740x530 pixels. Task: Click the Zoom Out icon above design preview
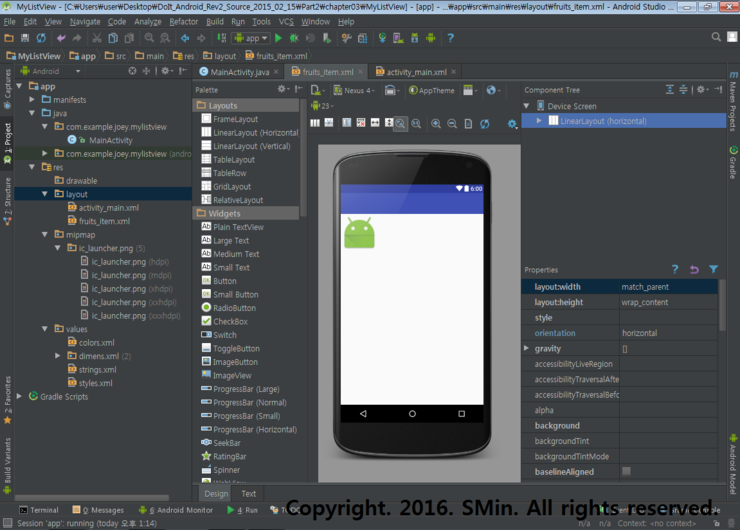tap(452, 124)
